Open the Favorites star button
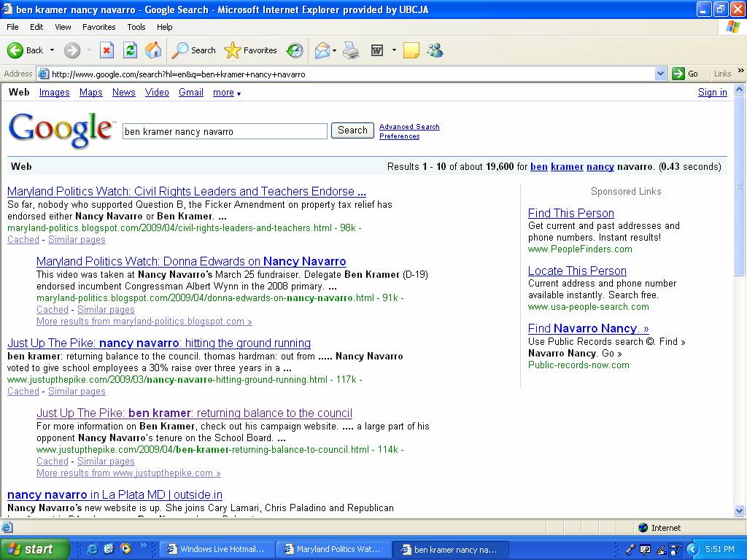Image resolution: width=747 pixels, height=560 pixels. coord(250,50)
